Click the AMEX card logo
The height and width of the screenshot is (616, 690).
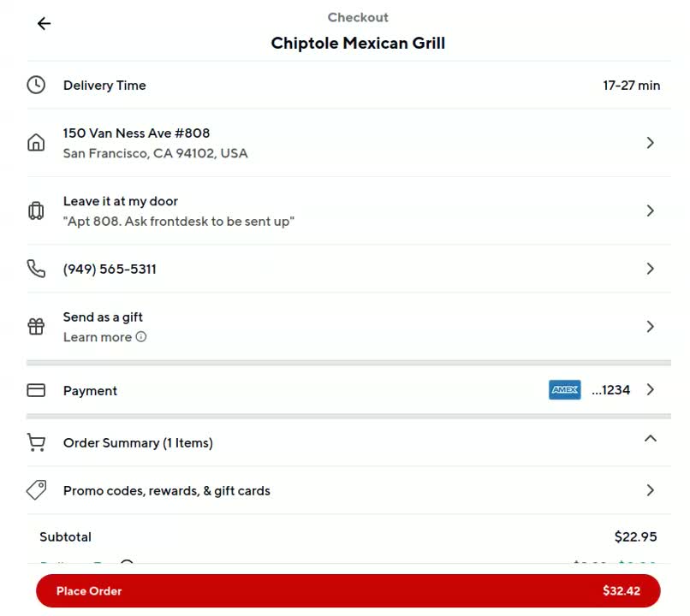(565, 389)
